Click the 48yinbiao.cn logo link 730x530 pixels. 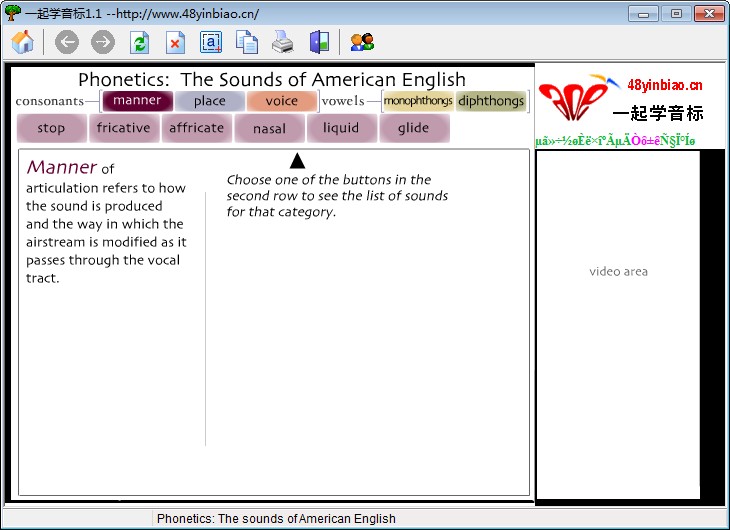pyautogui.click(x=620, y=99)
